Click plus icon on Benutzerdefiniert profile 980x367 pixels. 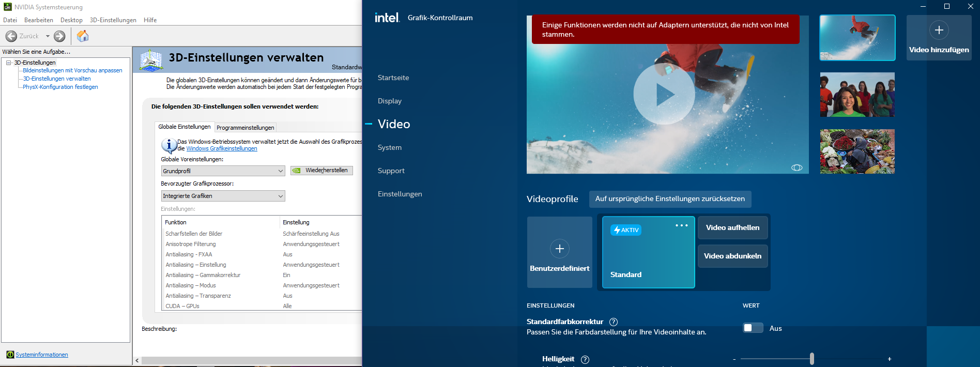click(x=560, y=249)
